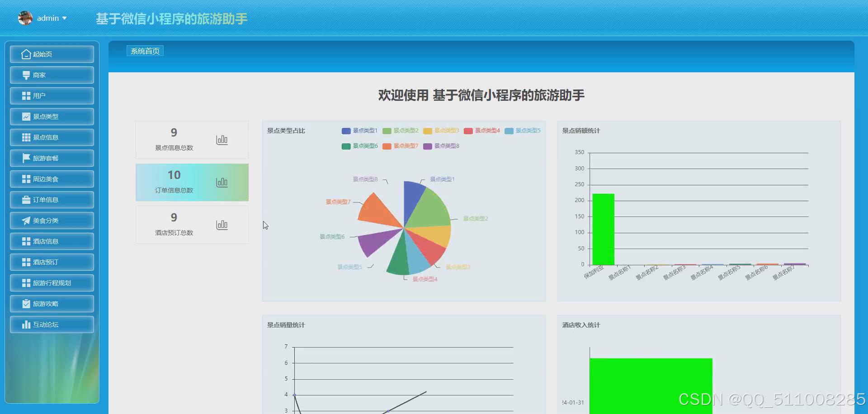868x414 pixels.
Task: Click the green 保加利亚 sales bar
Action: point(604,229)
